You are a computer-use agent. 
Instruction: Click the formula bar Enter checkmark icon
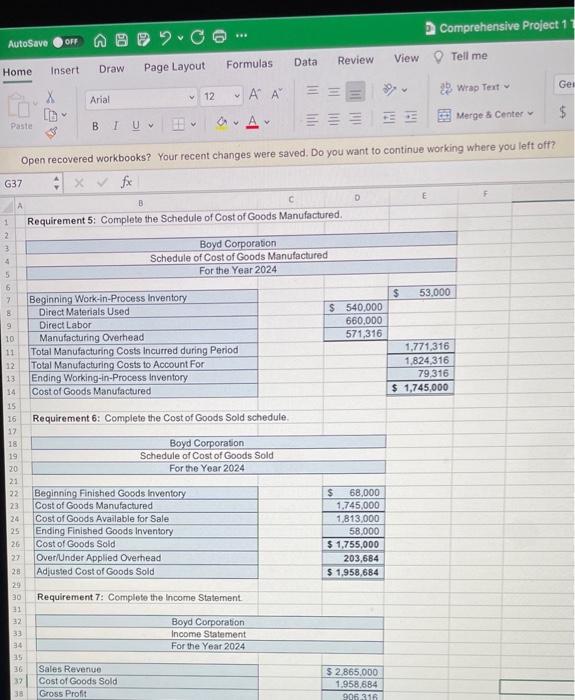(102, 182)
